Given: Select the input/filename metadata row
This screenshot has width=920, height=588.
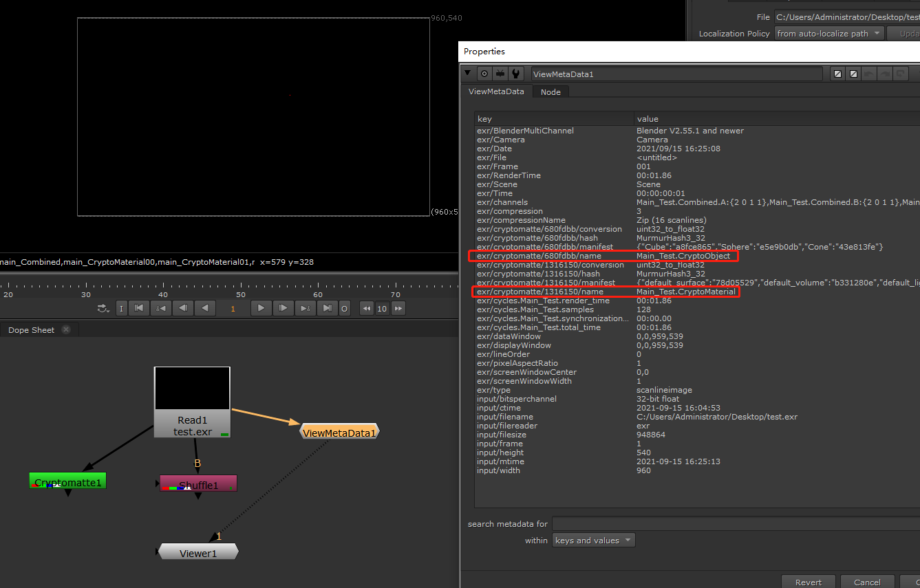Looking at the screenshot, I should tap(697, 417).
